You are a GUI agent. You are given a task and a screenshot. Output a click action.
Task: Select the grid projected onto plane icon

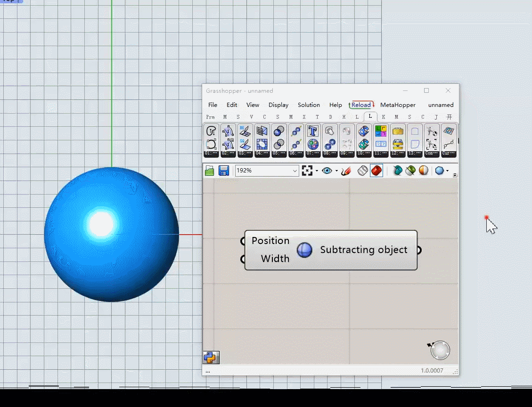click(262, 131)
